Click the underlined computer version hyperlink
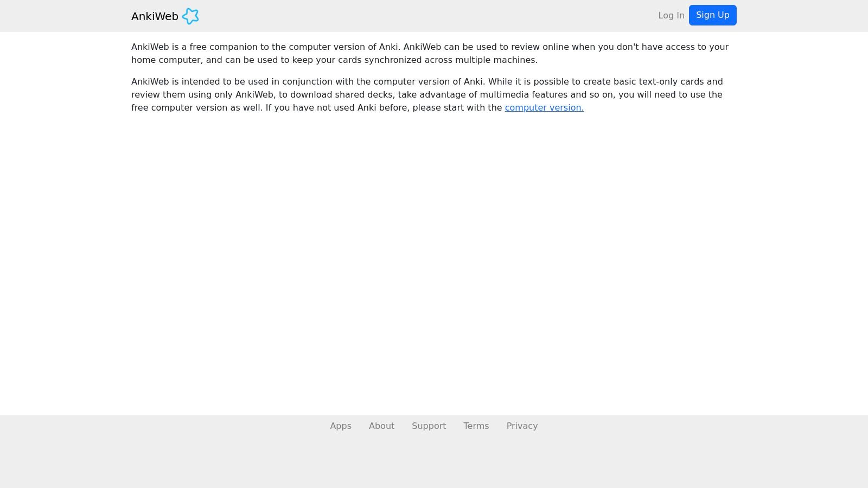 tap(544, 107)
